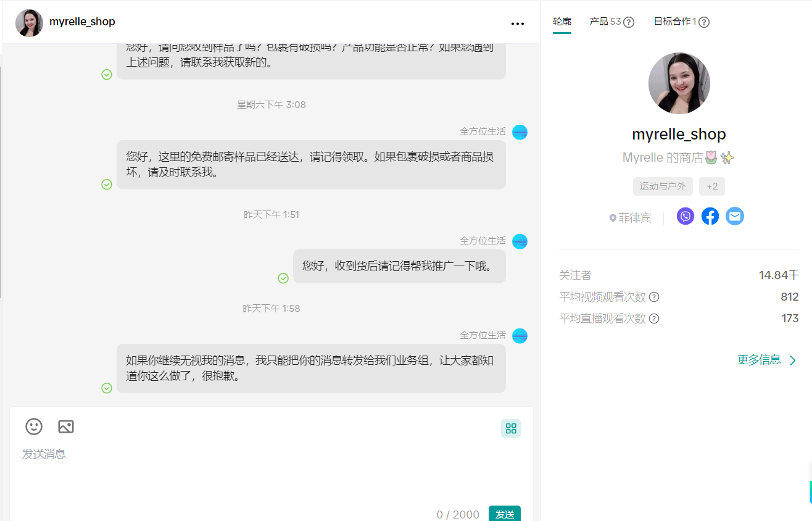Expand the +2 more categories tag
812x521 pixels.
click(712, 186)
